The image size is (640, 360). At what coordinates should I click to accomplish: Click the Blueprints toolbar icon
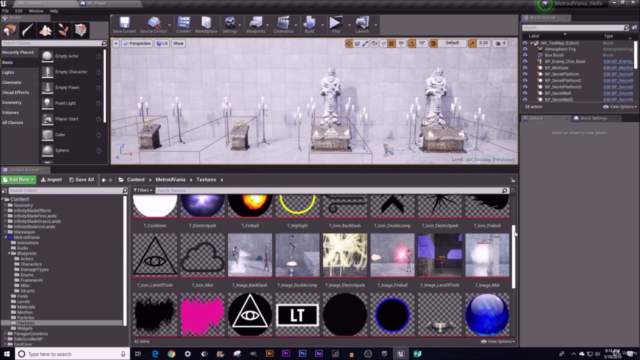(x=256, y=25)
